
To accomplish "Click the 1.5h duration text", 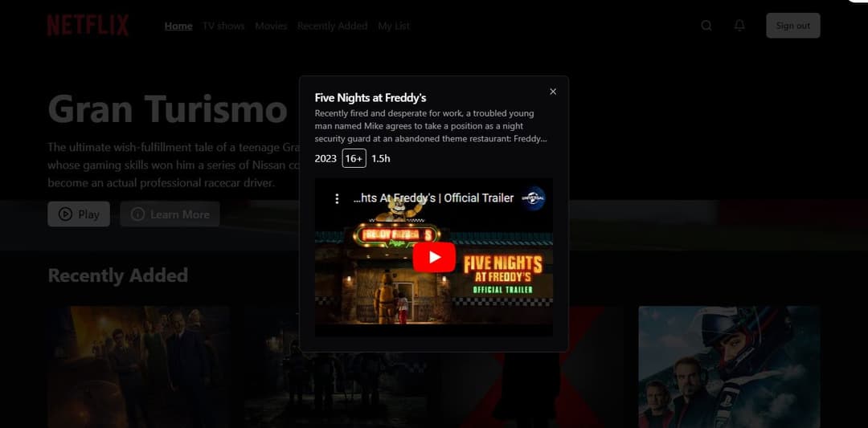I will [x=381, y=159].
